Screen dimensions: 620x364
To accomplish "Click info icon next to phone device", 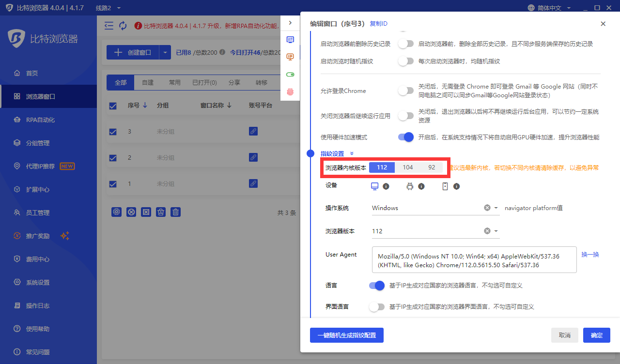I will [456, 186].
